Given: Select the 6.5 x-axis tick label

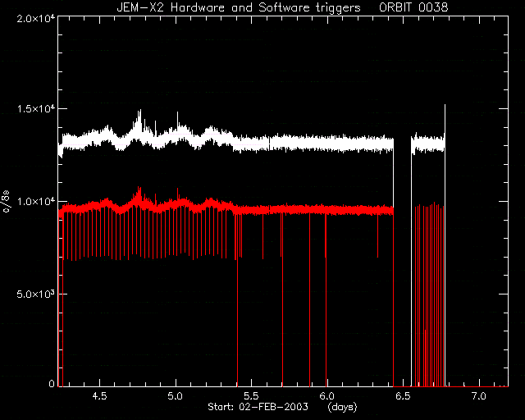Looking at the screenshot, I should click(x=403, y=396).
